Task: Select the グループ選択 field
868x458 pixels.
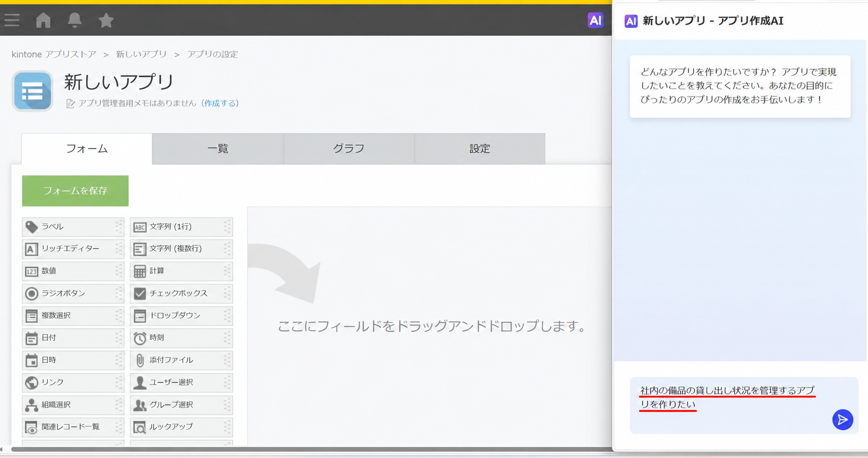Action: point(181,405)
